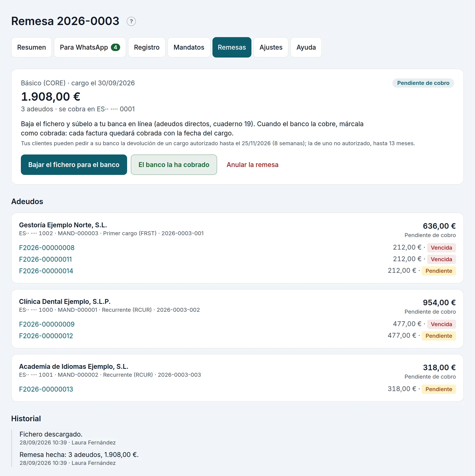Open invoice F2026-00000012

[x=46, y=336]
